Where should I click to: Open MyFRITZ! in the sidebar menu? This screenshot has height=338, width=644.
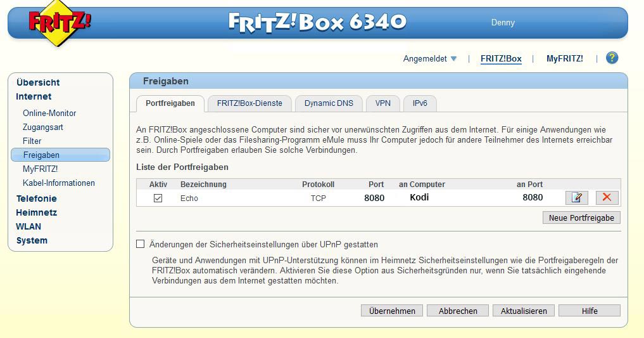tap(41, 169)
